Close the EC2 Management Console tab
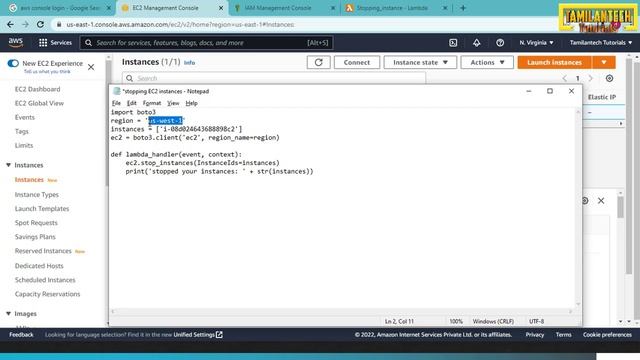The width and height of the screenshot is (640, 360). [x=221, y=8]
